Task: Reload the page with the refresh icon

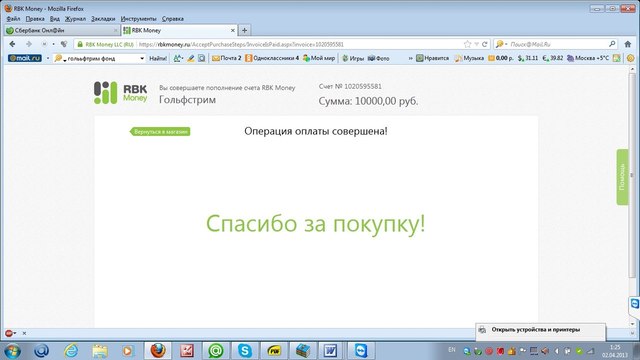Action: click(484, 44)
